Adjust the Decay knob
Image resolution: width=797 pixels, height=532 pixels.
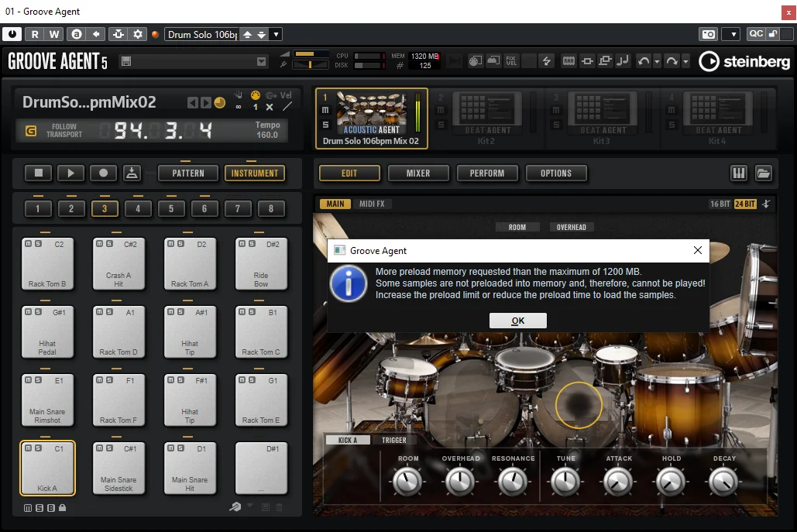pyautogui.click(x=723, y=481)
